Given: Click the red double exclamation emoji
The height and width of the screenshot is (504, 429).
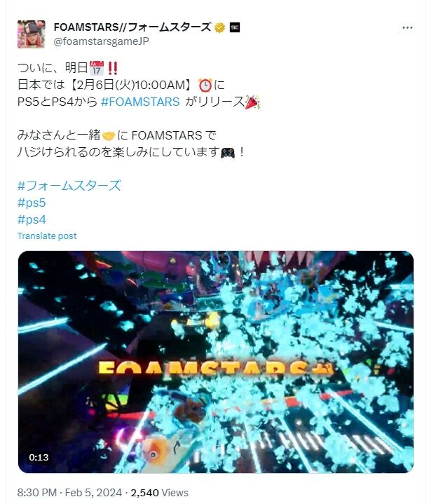Looking at the screenshot, I should coord(112,68).
